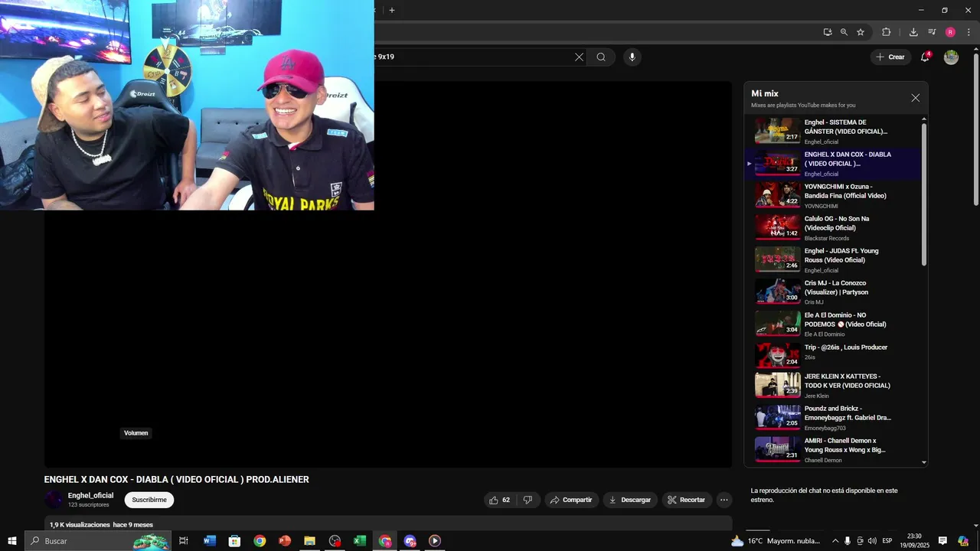Screen dimensions: 980x551
Task: Dislike the video with thumbs down
Action: pyautogui.click(x=528, y=500)
